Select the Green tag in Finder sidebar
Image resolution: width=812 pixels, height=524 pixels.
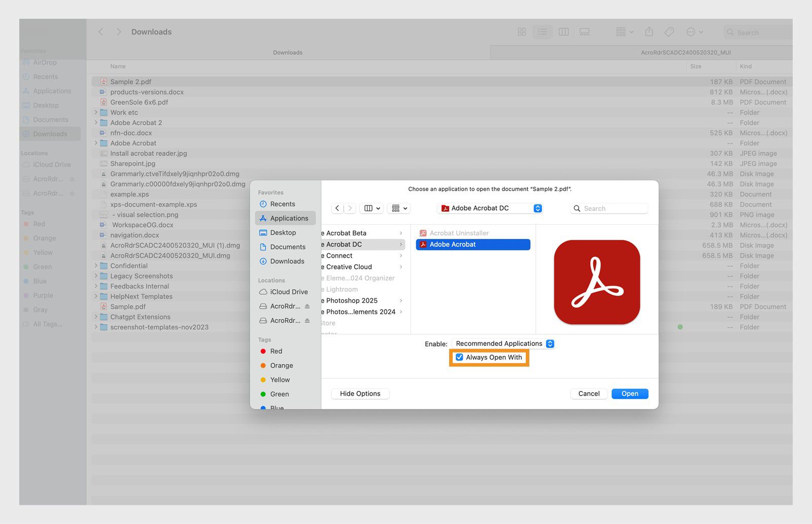tap(43, 266)
